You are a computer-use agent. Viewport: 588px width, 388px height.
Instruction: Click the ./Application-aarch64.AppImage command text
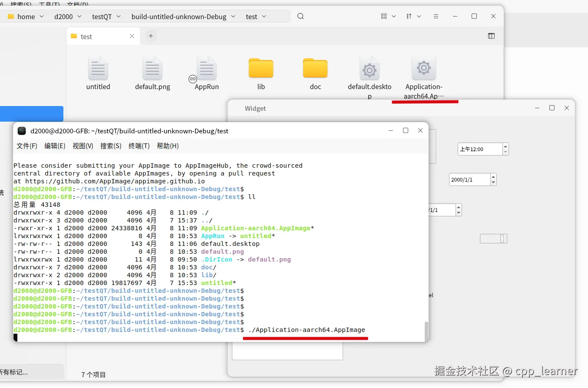(x=307, y=330)
